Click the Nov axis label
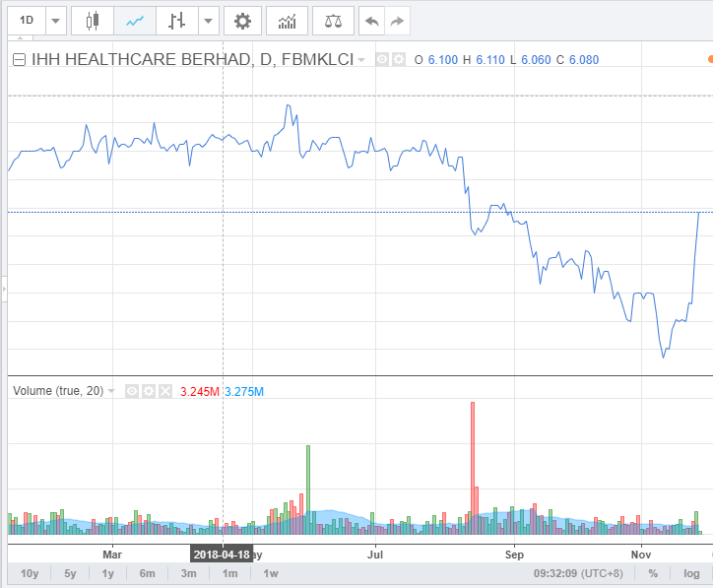This screenshot has height=588, width=713. pyautogui.click(x=641, y=555)
